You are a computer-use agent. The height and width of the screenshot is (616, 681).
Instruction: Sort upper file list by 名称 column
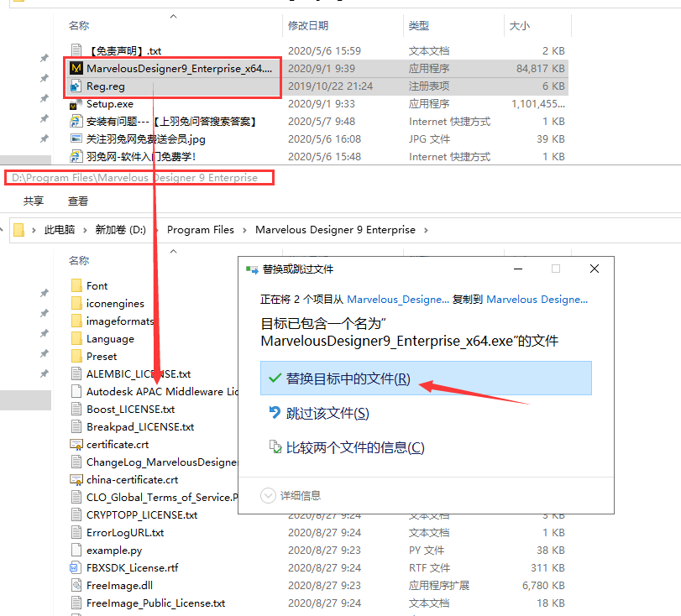coord(79,26)
